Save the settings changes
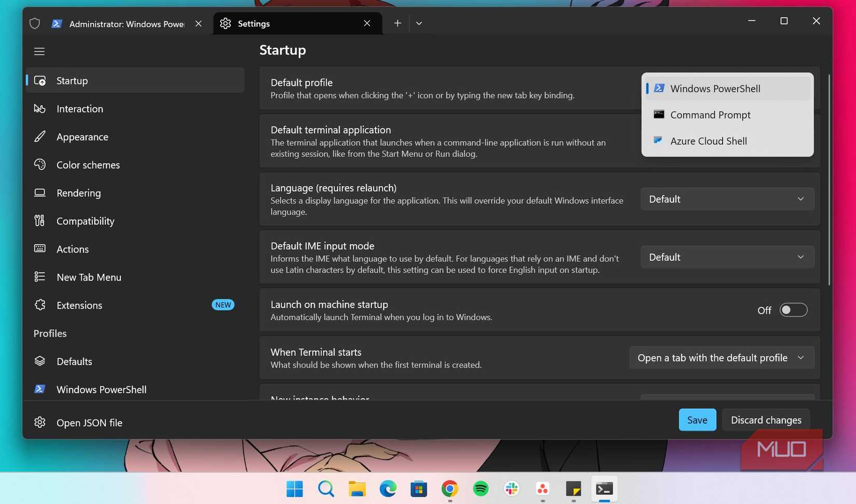The image size is (856, 504). click(697, 420)
